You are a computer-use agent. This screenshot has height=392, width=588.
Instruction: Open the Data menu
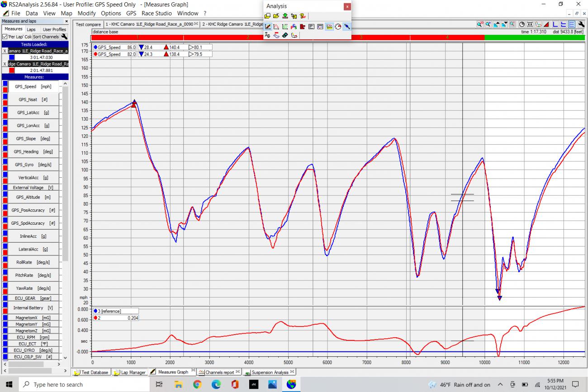pyautogui.click(x=32, y=13)
